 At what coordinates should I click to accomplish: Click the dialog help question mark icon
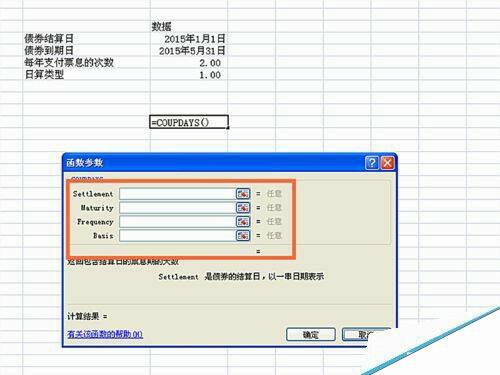(x=372, y=163)
